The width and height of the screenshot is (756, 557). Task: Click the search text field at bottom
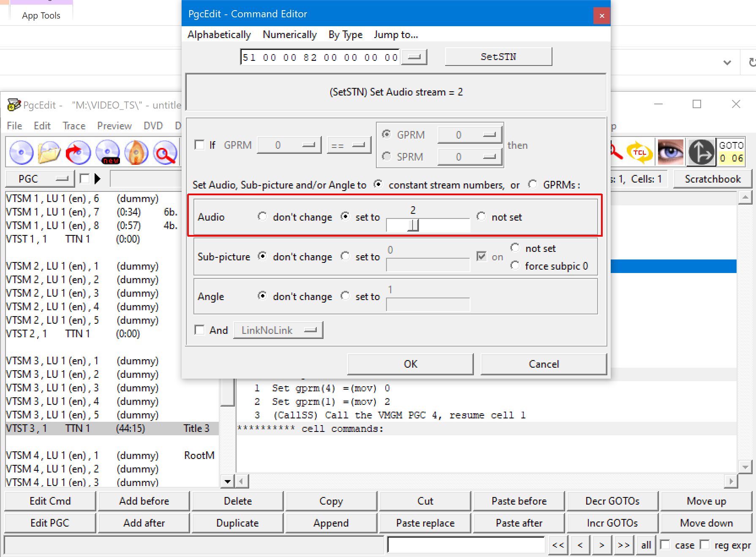click(x=466, y=545)
